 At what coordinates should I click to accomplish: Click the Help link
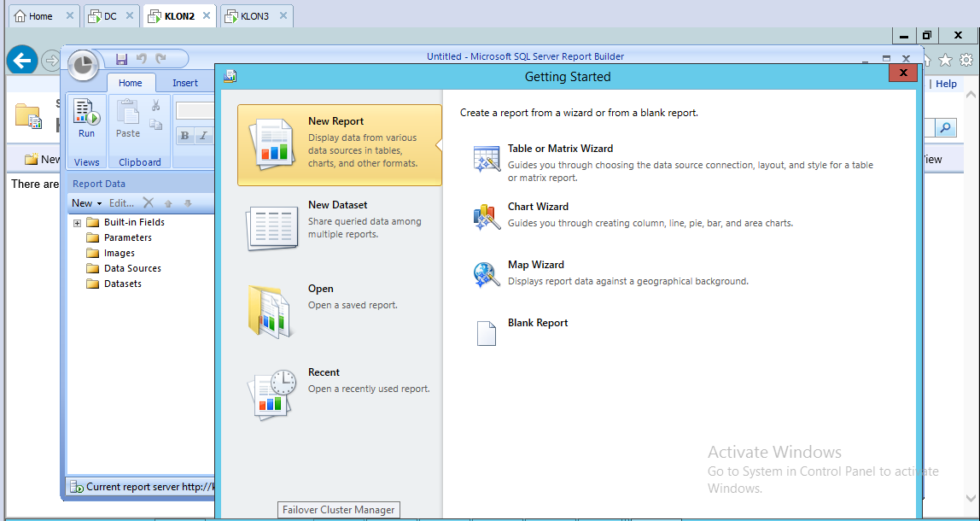click(946, 84)
